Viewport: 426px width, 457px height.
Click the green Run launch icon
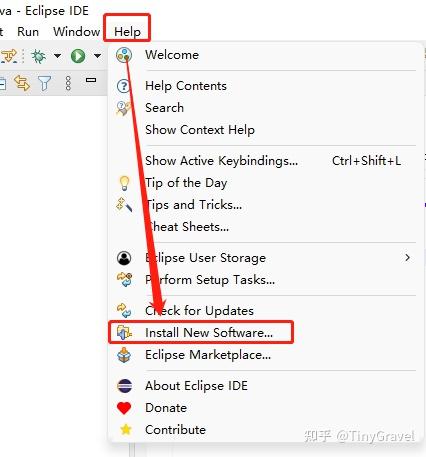point(78,56)
